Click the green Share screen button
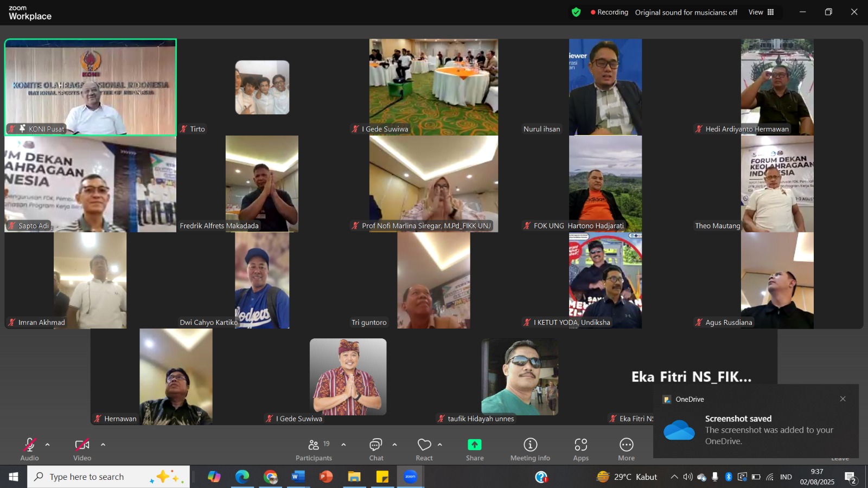Image resolution: width=868 pixels, height=488 pixels. click(x=475, y=449)
